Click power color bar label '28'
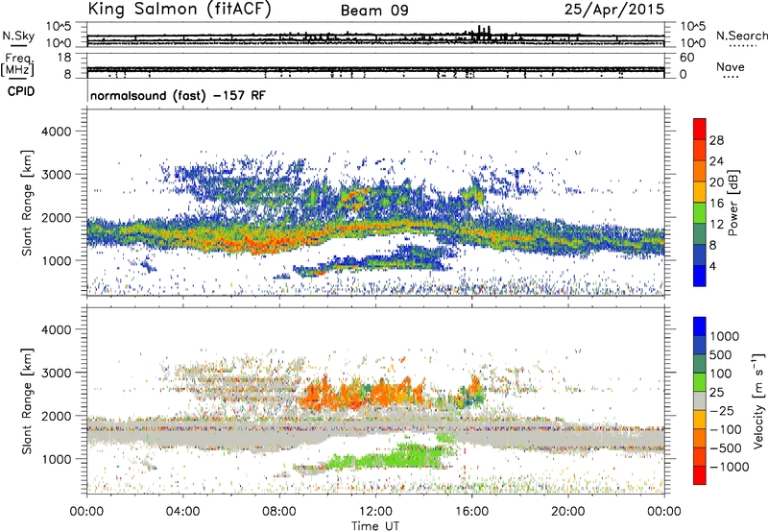 coord(716,140)
